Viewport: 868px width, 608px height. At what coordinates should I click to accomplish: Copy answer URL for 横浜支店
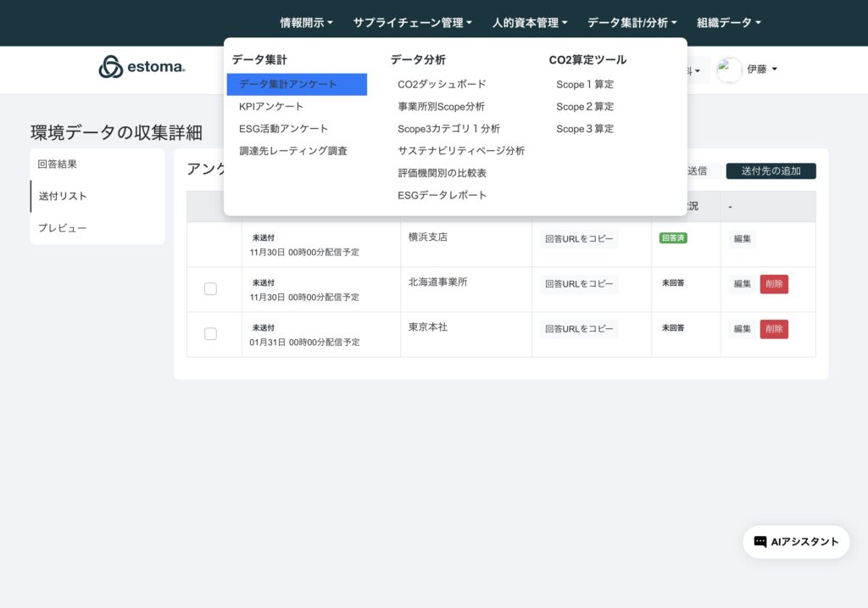tap(579, 238)
